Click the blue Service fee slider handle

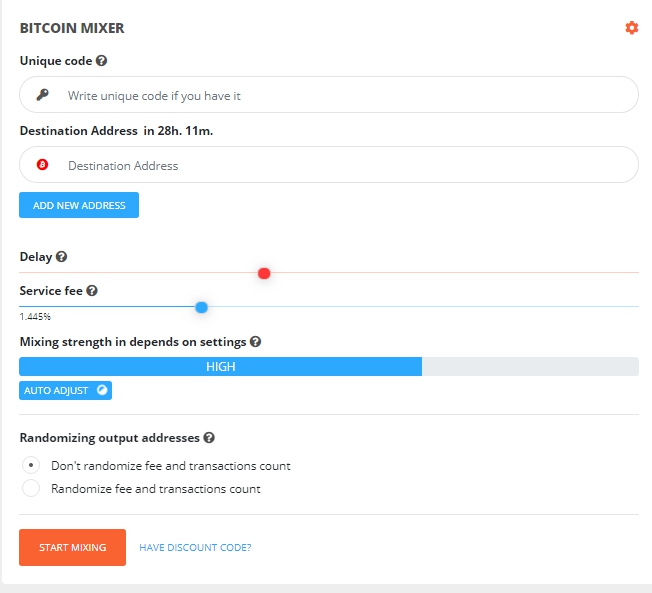[201, 307]
